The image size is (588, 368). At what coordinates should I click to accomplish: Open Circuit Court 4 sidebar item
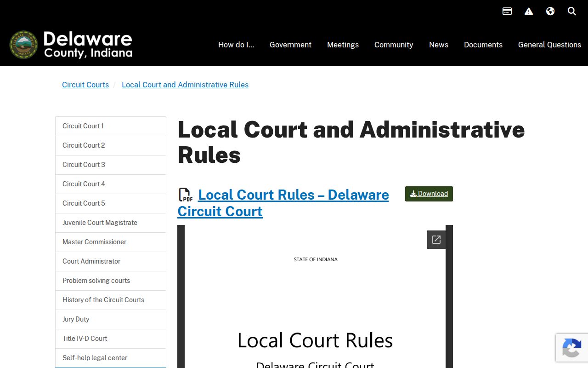coord(111,184)
